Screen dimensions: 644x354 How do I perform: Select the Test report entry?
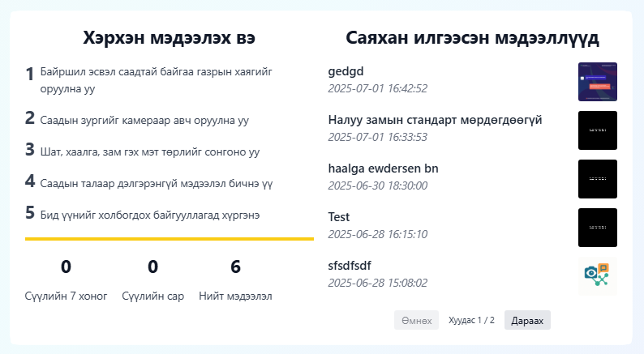pyautogui.click(x=339, y=217)
